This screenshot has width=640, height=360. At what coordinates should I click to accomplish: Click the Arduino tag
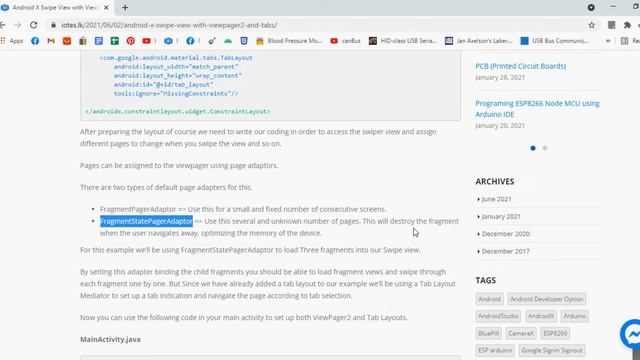(x=574, y=316)
